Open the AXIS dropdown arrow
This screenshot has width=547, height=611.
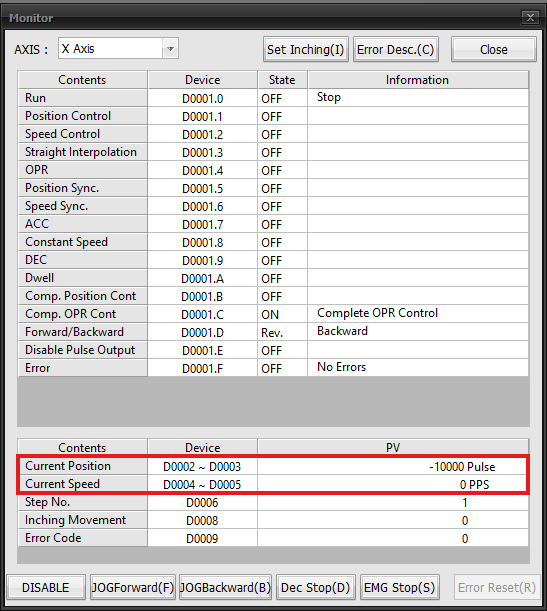click(170, 49)
